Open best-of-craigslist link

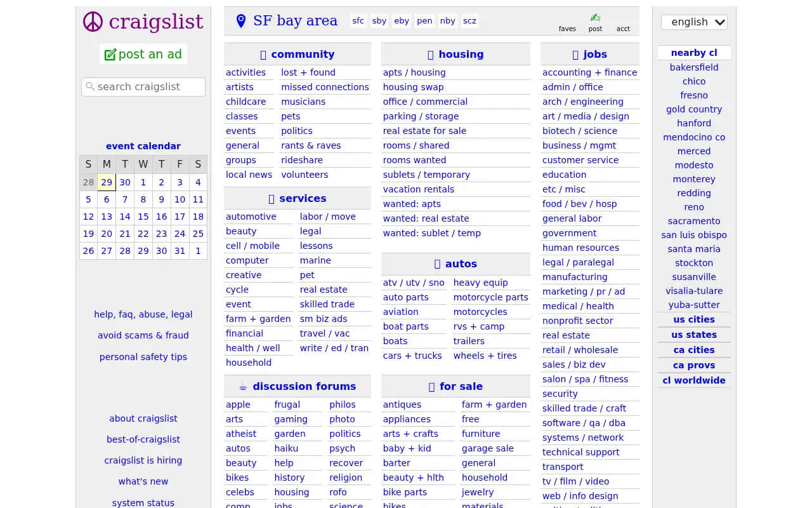(143, 439)
